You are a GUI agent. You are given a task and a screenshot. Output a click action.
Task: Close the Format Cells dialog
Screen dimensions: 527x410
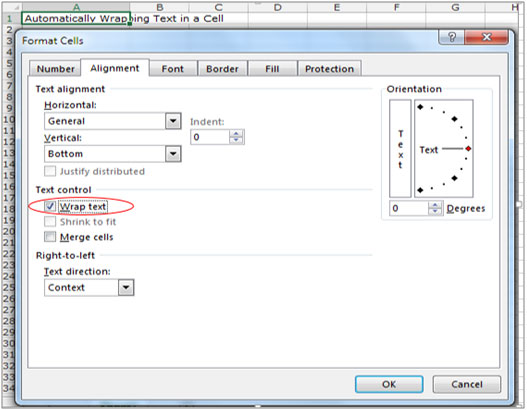coord(486,37)
